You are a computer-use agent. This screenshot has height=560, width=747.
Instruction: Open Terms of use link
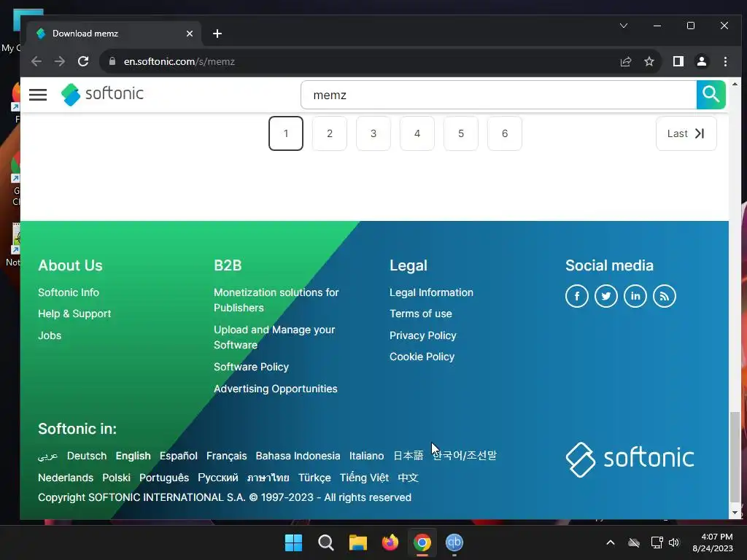coord(421,314)
